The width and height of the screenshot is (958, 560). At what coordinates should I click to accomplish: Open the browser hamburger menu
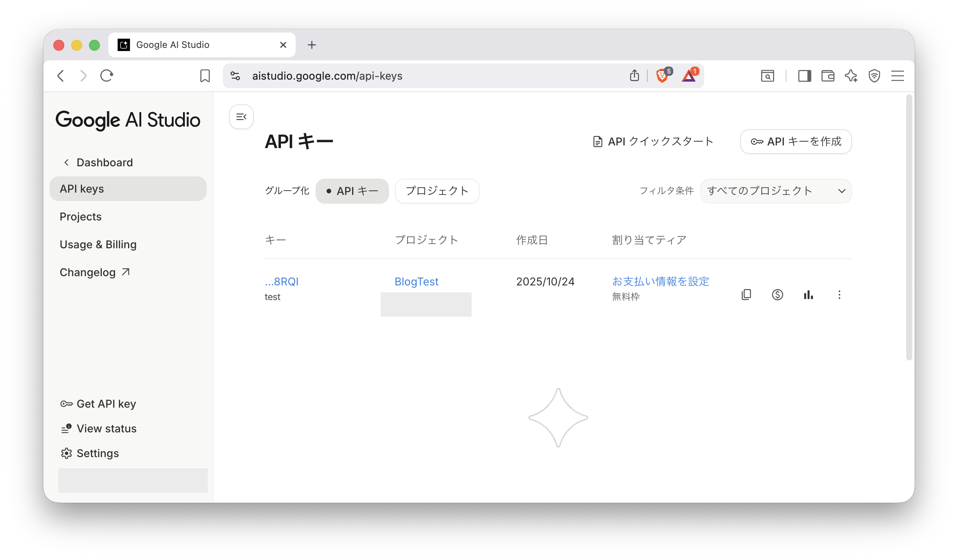click(x=897, y=76)
